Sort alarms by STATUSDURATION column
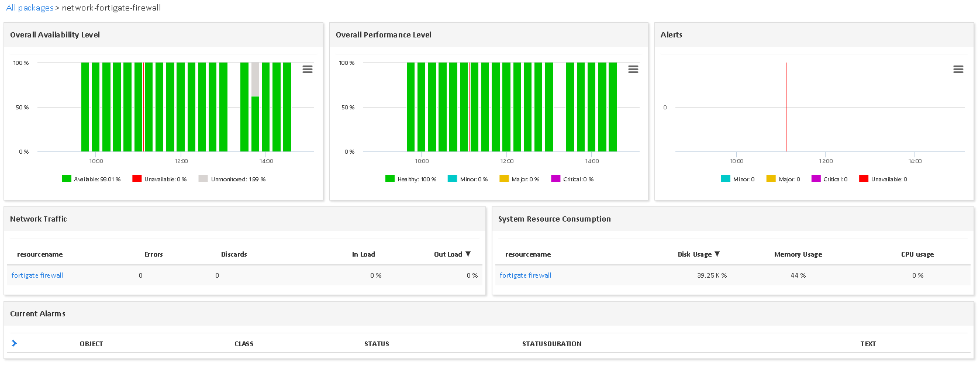Screen dimensions: 980x366 (x=551, y=344)
